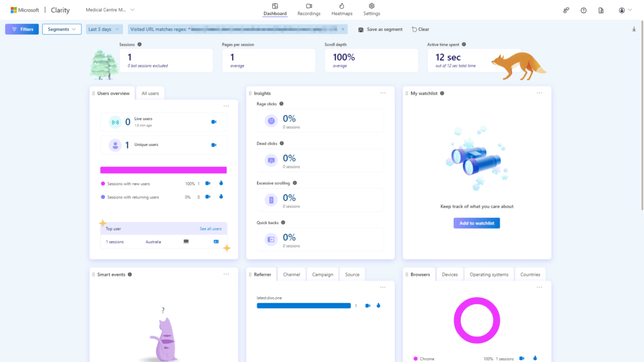The width and height of the screenshot is (644, 362).
Task: Open the Dashboard tab
Action: click(x=275, y=9)
